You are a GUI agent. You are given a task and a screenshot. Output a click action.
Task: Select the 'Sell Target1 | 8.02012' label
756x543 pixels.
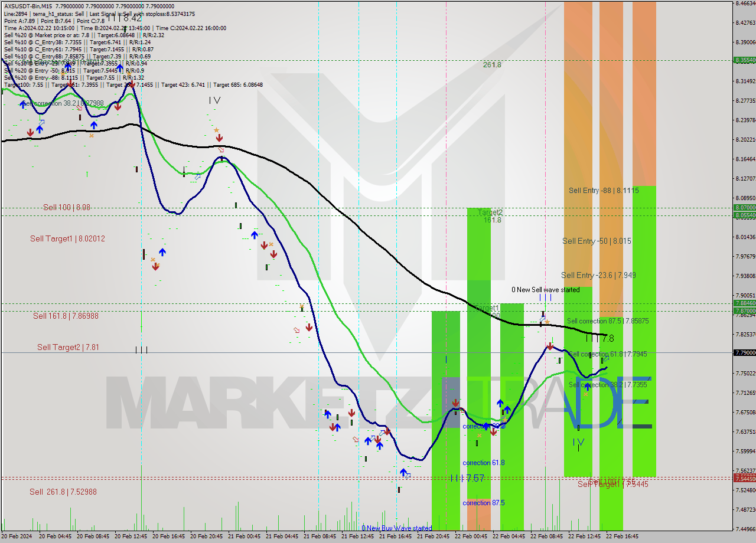point(67,239)
